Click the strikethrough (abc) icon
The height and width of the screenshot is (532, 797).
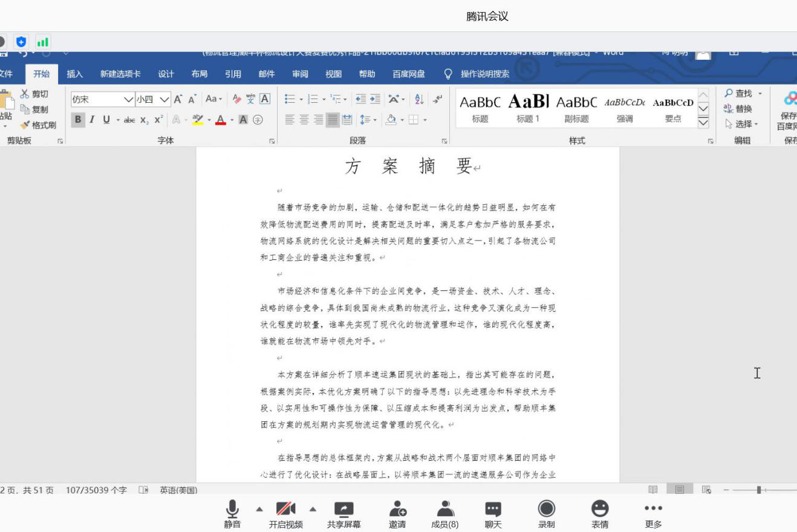129,120
